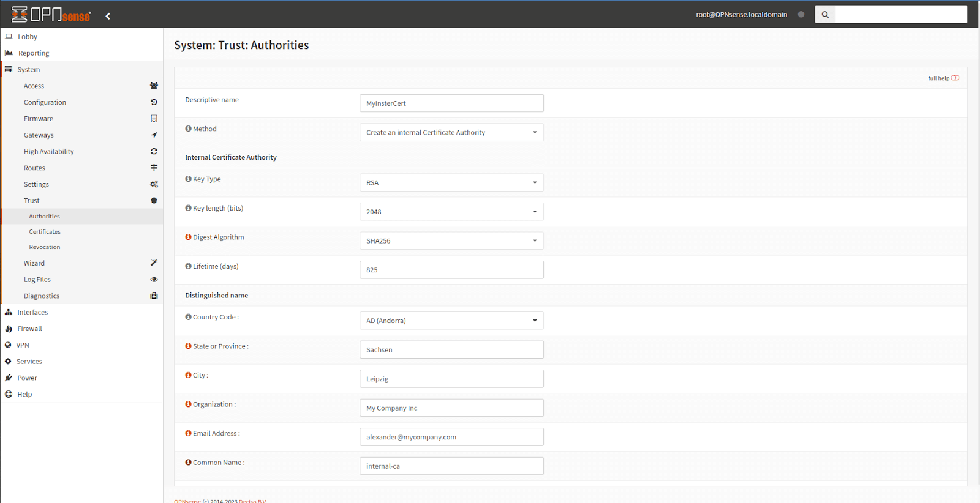Click the Method info icon
980x503 pixels.
tap(188, 129)
